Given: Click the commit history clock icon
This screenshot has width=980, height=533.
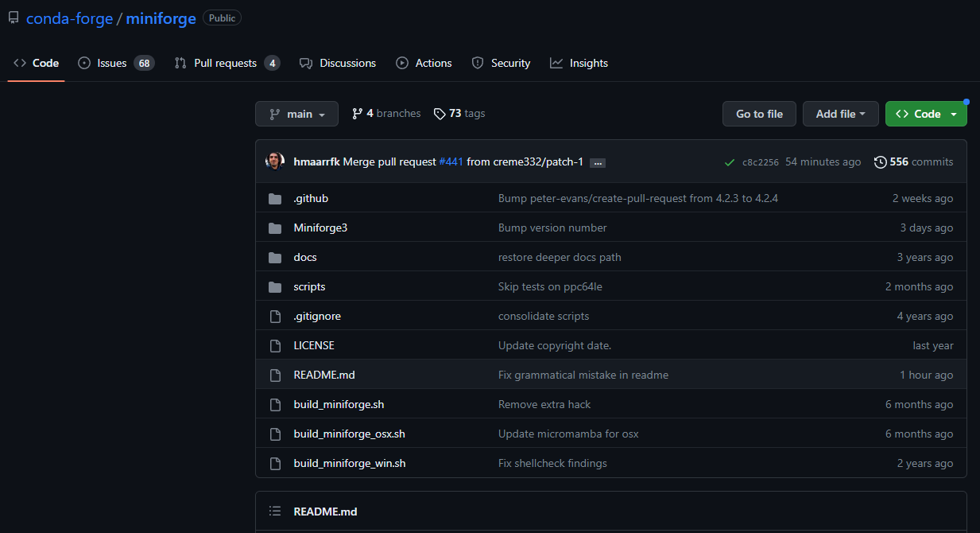Looking at the screenshot, I should (881, 161).
